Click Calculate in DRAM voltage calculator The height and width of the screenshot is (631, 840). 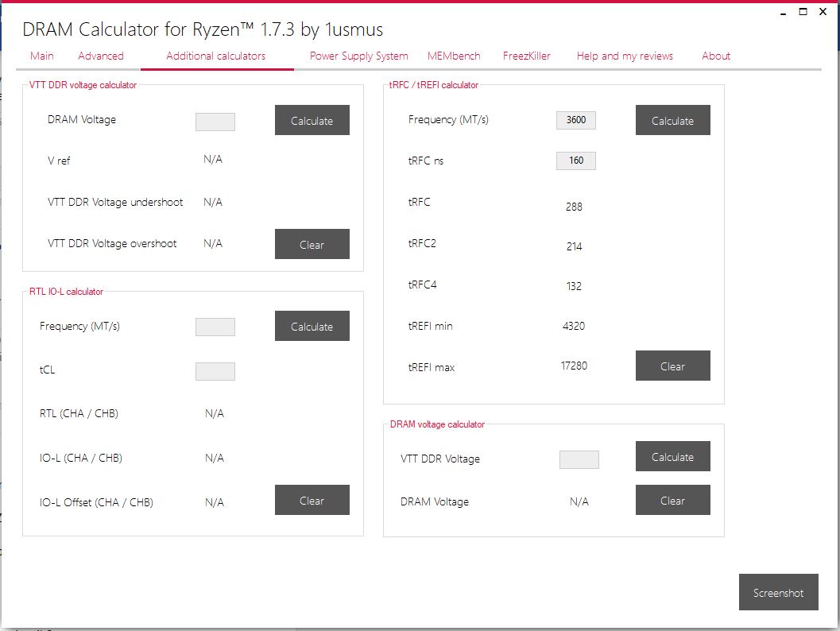[673, 456]
